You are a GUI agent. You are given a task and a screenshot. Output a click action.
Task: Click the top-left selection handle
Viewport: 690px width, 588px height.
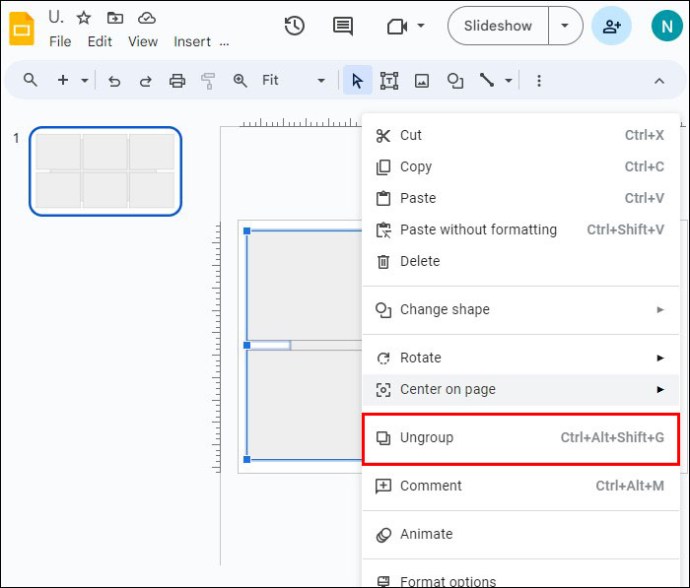tap(247, 231)
